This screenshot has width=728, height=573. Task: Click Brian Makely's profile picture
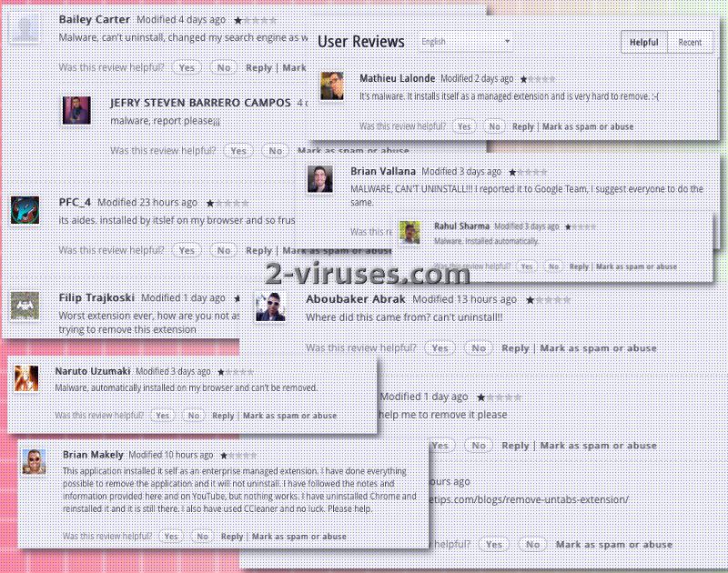coord(34,461)
